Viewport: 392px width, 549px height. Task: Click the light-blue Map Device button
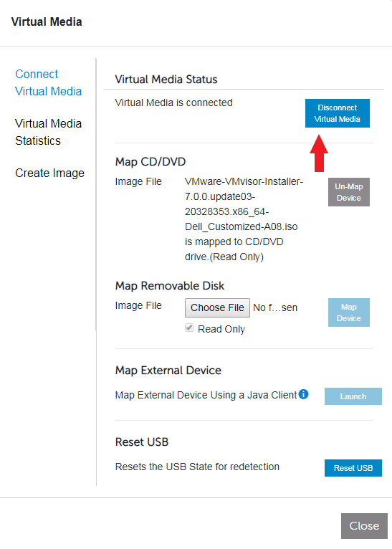[x=349, y=312]
